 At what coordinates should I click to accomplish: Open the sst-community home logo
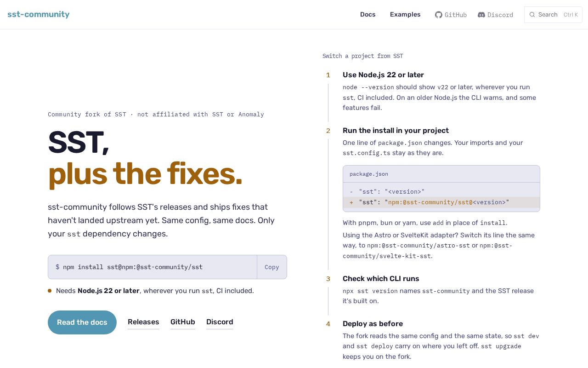click(x=39, y=14)
